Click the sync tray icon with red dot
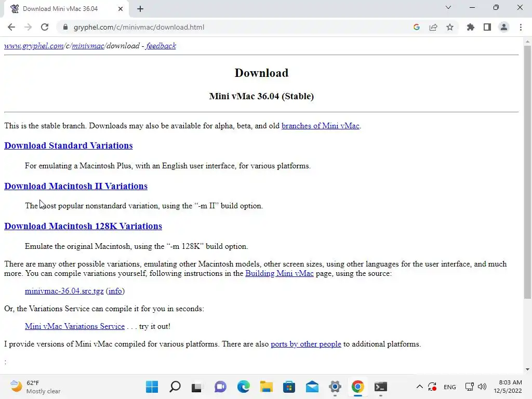532x399 pixels. pos(432,387)
